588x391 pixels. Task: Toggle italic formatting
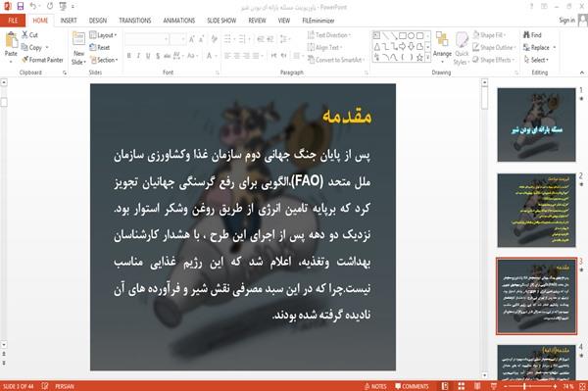click(x=138, y=56)
